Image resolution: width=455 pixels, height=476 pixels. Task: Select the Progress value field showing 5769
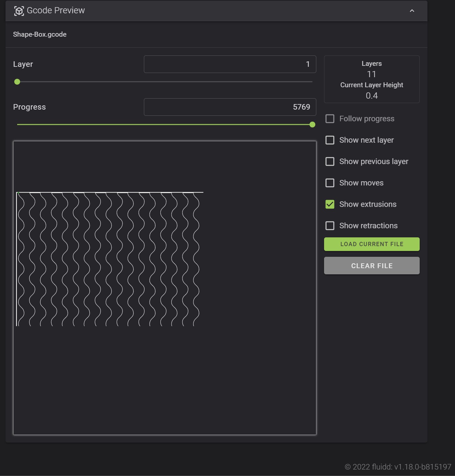click(230, 107)
